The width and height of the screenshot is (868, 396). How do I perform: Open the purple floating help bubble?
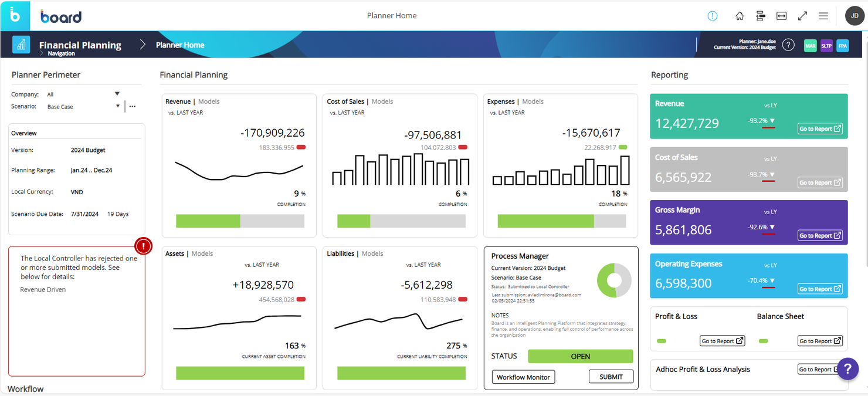[847, 369]
